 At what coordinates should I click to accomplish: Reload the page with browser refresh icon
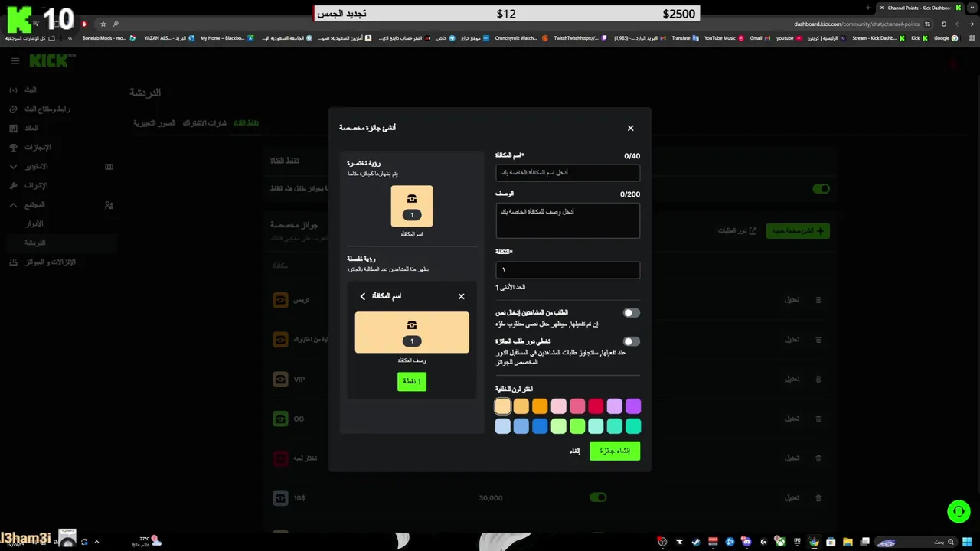[944, 24]
